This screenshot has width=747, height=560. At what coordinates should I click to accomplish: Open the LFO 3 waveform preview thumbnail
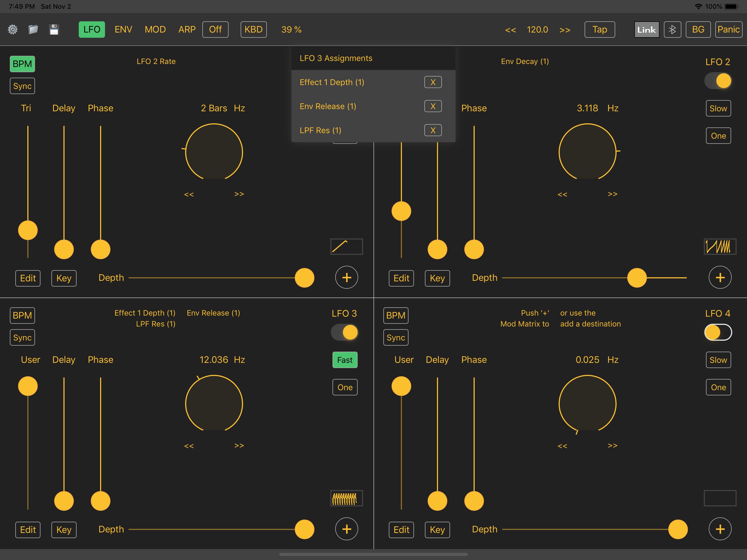coord(346,498)
